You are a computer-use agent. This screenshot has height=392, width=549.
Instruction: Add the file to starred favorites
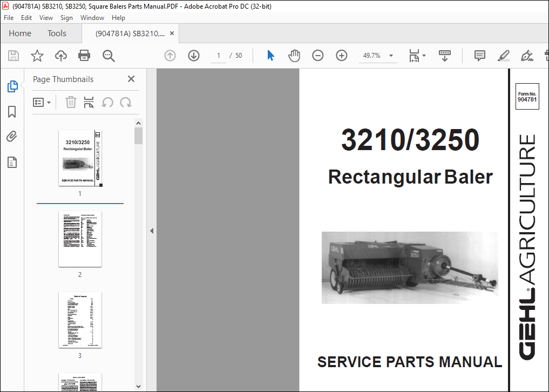[x=37, y=56]
